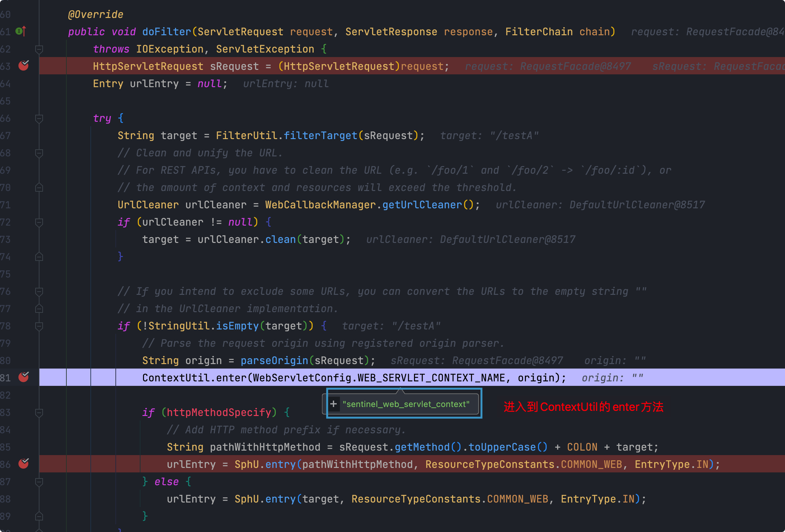Click the filterTarget method call
Viewport: 785px width, 532px height.
coord(320,136)
